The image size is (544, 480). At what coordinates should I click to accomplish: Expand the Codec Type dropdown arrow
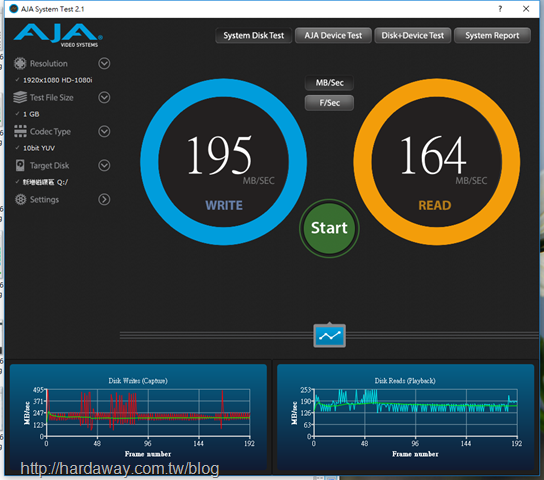point(104,131)
